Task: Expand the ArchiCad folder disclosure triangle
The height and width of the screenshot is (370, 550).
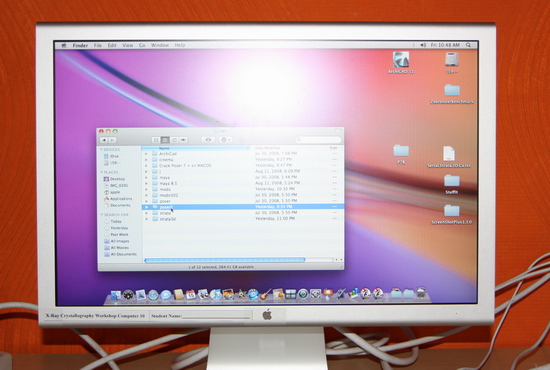Action: tap(146, 154)
